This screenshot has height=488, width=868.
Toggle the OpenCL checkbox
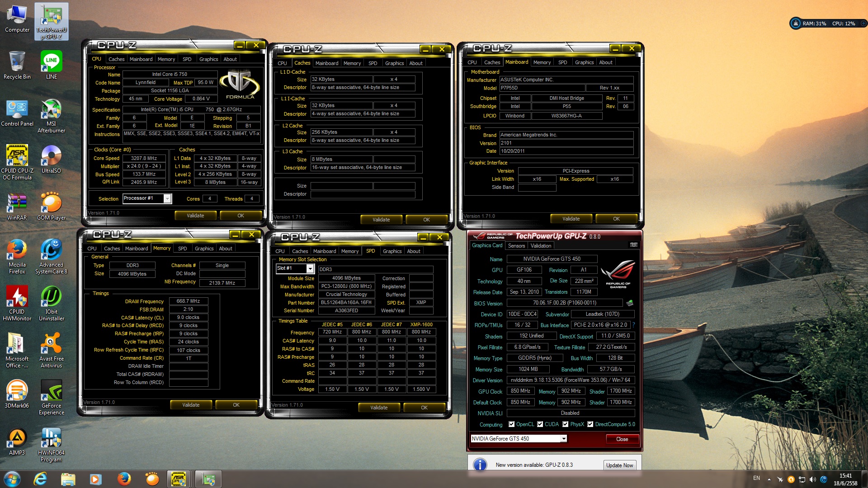511,424
